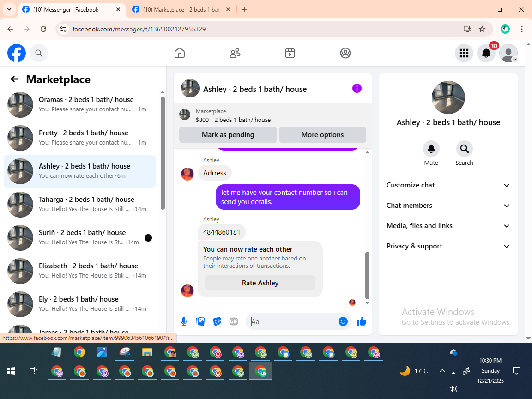The image size is (532, 399).
Task: Click the Ashley chat header title
Action: pyautogui.click(x=255, y=89)
